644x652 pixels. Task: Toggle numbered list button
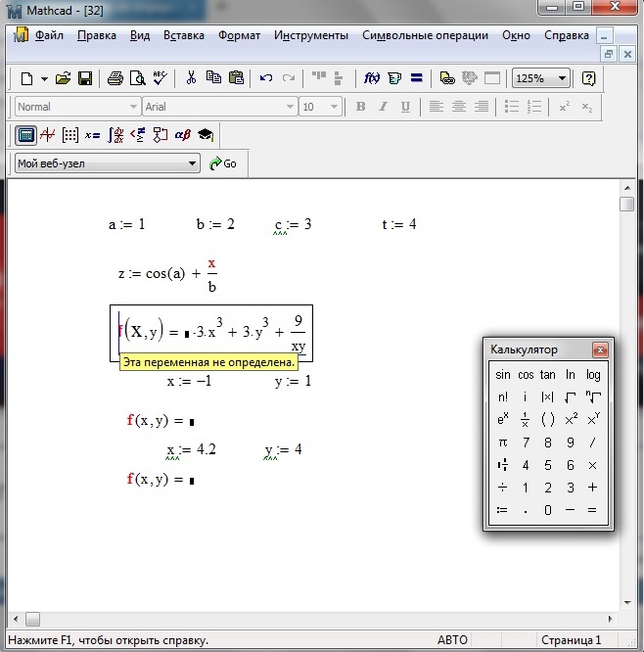[x=534, y=107]
